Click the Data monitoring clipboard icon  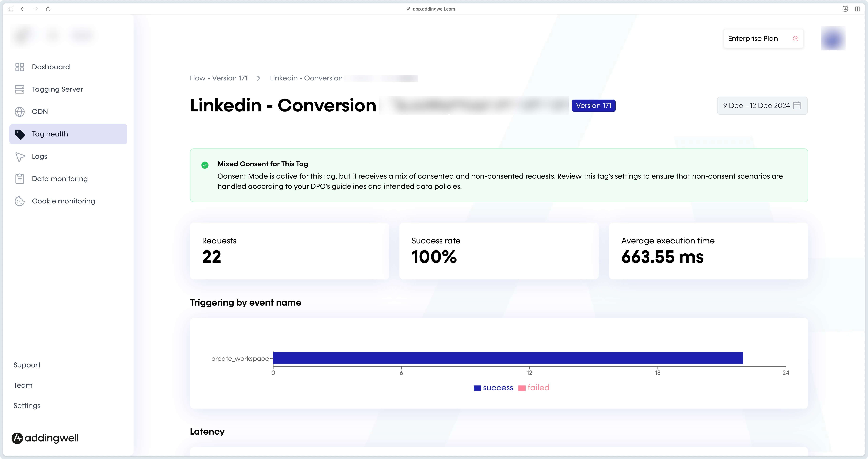tap(19, 179)
